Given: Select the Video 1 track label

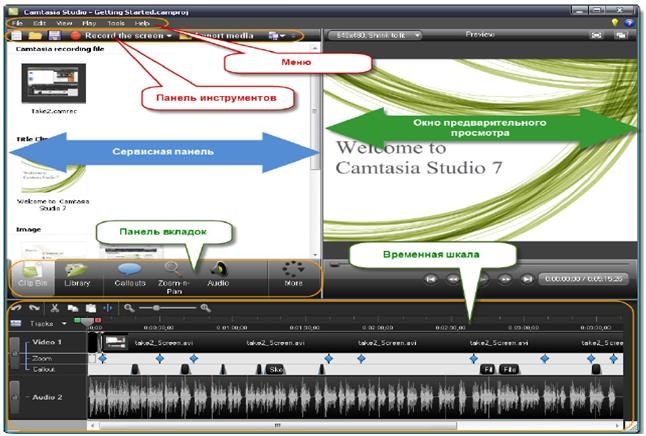Looking at the screenshot, I should tap(47, 342).
